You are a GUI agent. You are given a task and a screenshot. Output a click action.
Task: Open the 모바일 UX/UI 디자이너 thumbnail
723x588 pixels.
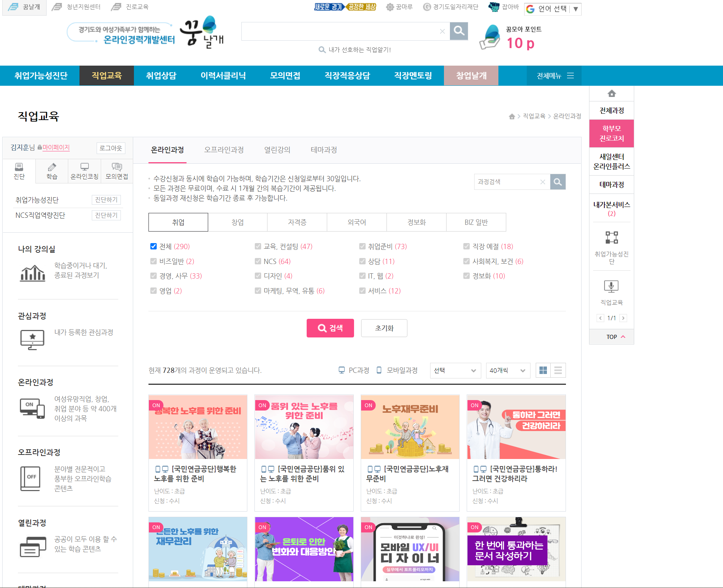point(410,549)
